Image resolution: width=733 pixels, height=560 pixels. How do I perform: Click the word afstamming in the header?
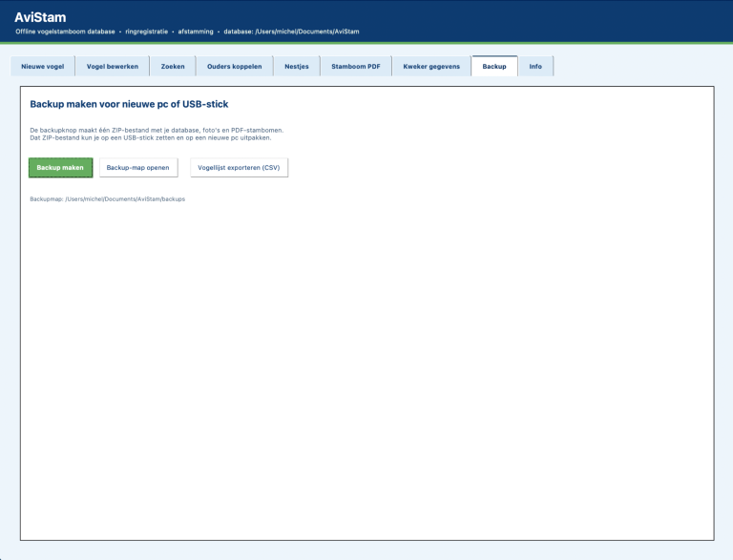point(196,31)
